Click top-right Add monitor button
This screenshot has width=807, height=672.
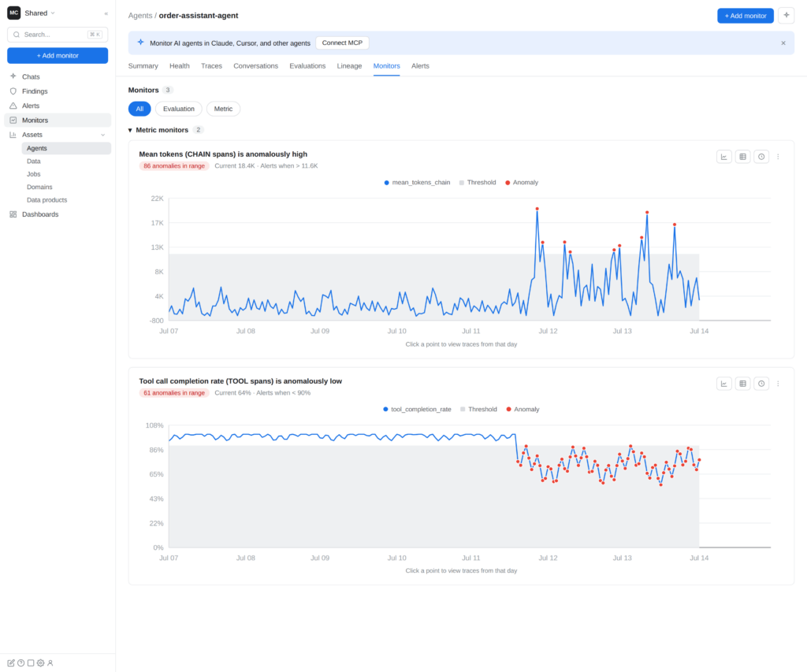coord(746,16)
